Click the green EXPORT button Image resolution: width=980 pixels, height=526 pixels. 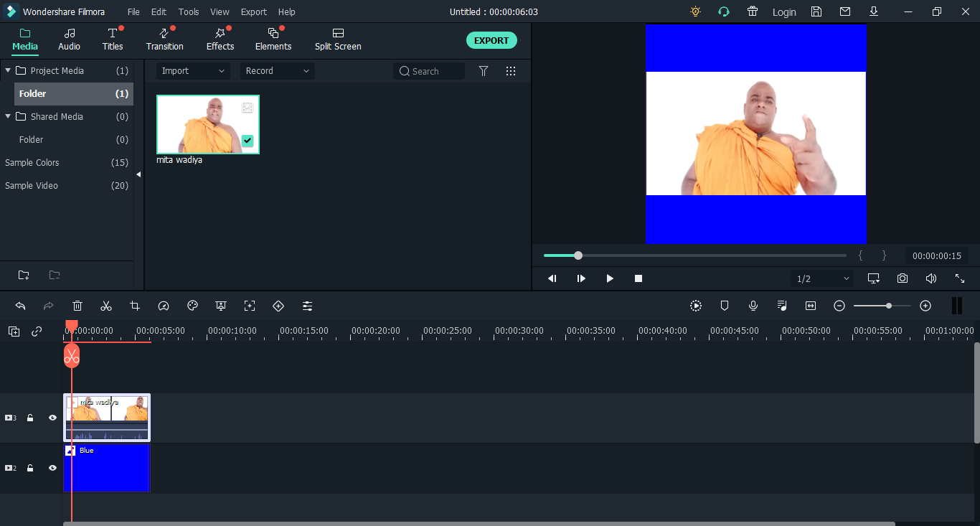[491, 40]
